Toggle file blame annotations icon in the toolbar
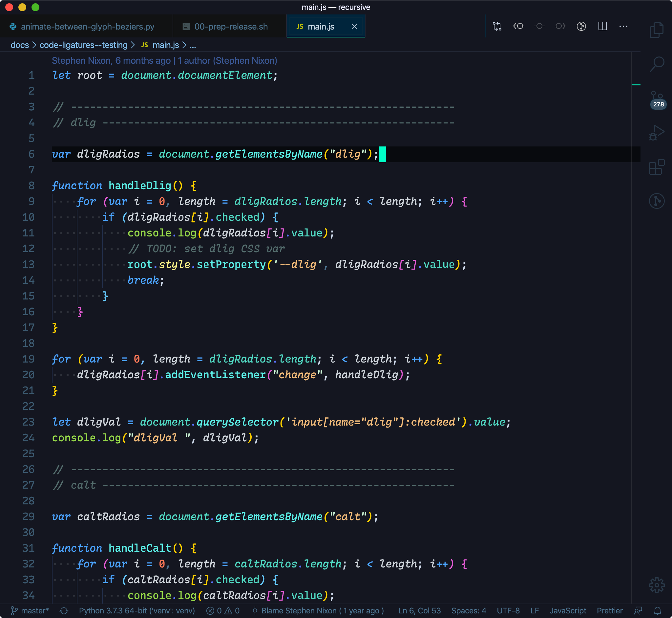This screenshot has height=618, width=672. (581, 26)
